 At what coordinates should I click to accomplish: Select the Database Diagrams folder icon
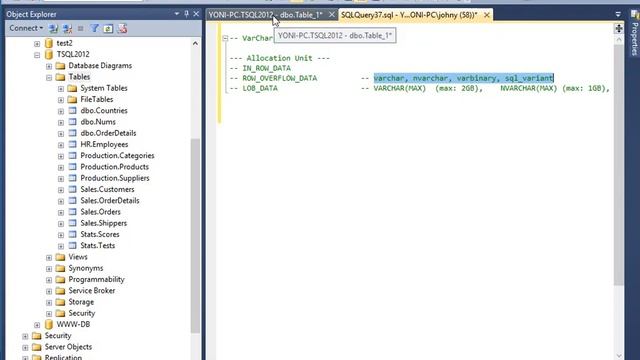[x=60, y=66]
